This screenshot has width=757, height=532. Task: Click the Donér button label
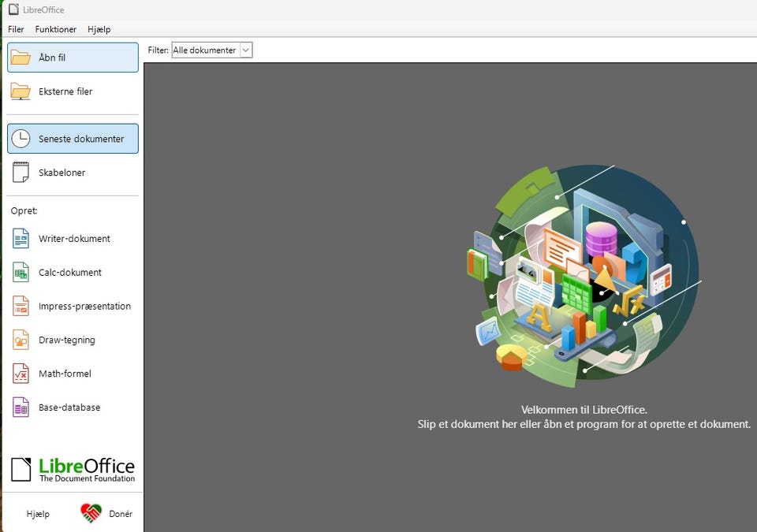(121, 514)
